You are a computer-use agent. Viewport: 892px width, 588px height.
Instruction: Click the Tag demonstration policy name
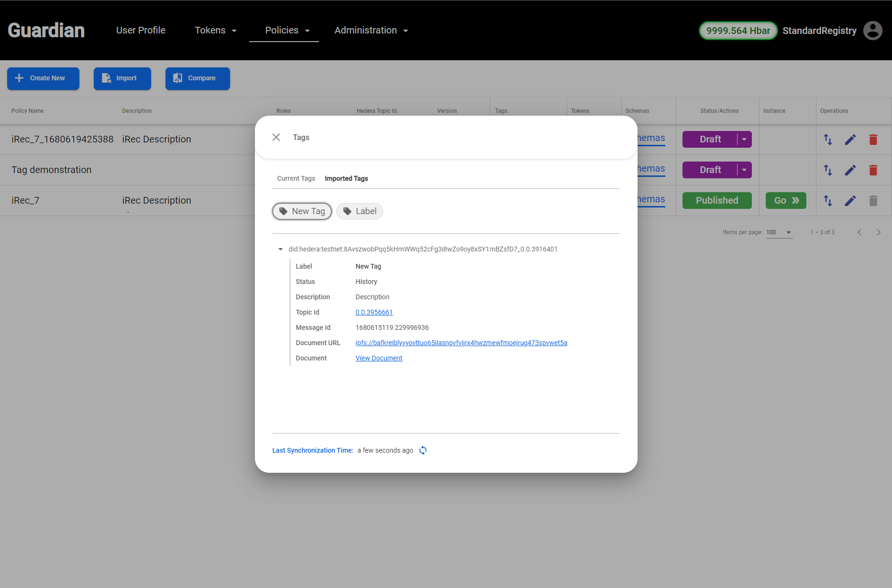[x=52, y=170]
